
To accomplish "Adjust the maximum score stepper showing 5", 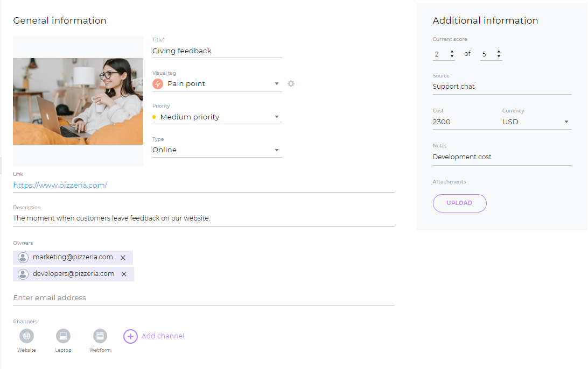I will (499, 54).
